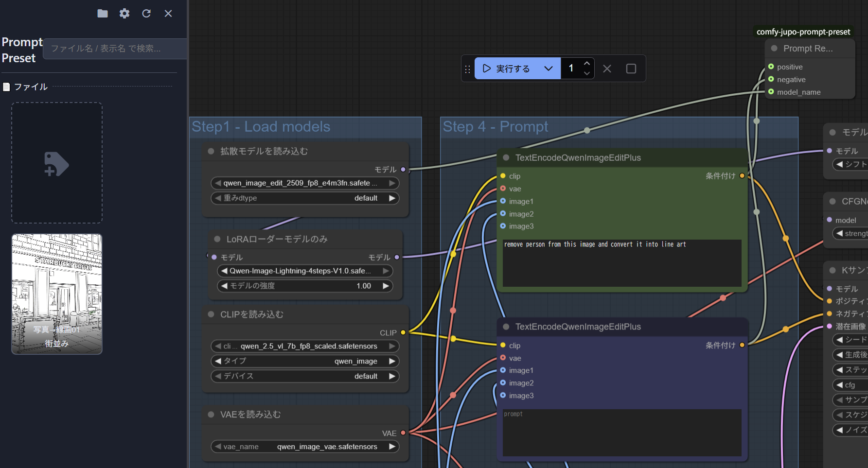868x468 pixels.
Task: Toggle collapse dot on LoRAローダーモデルのみ node
Action: [x=217, y=239]
